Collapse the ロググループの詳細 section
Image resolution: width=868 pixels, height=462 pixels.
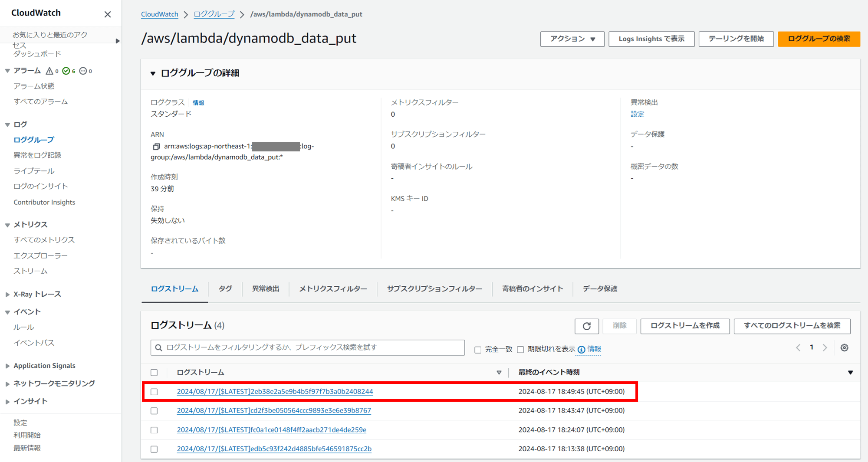coord(153,74)
